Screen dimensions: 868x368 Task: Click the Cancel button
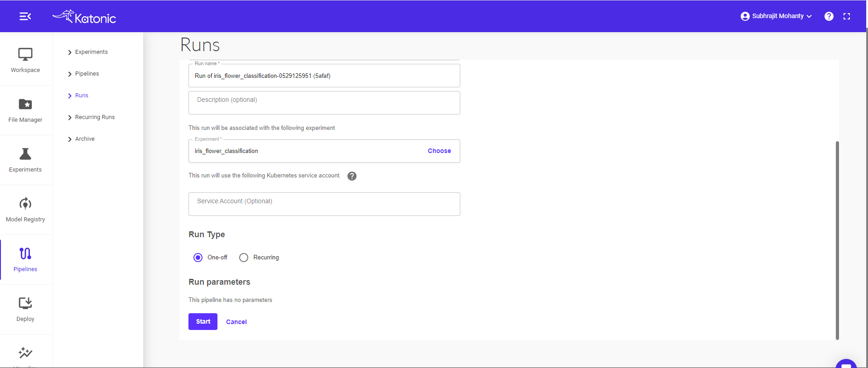(236, 322)
